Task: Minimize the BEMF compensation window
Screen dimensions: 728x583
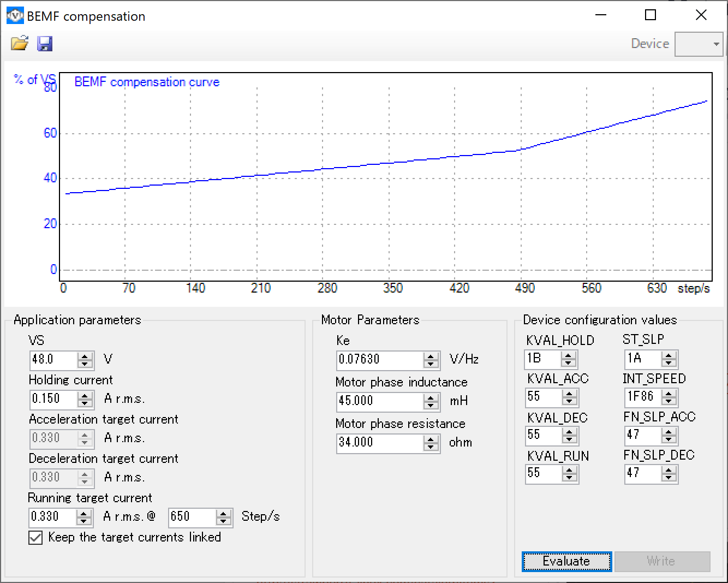Action: [x=601, y=15]
